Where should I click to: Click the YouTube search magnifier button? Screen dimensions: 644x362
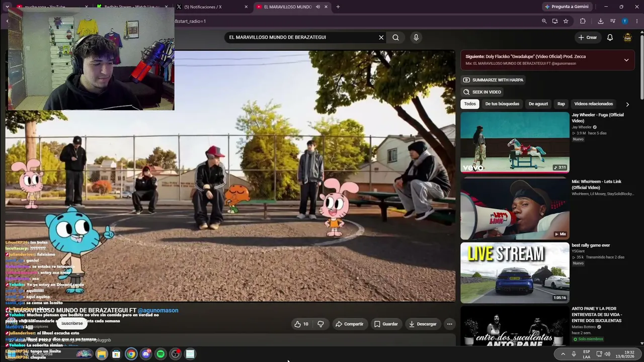coord(396,37)
